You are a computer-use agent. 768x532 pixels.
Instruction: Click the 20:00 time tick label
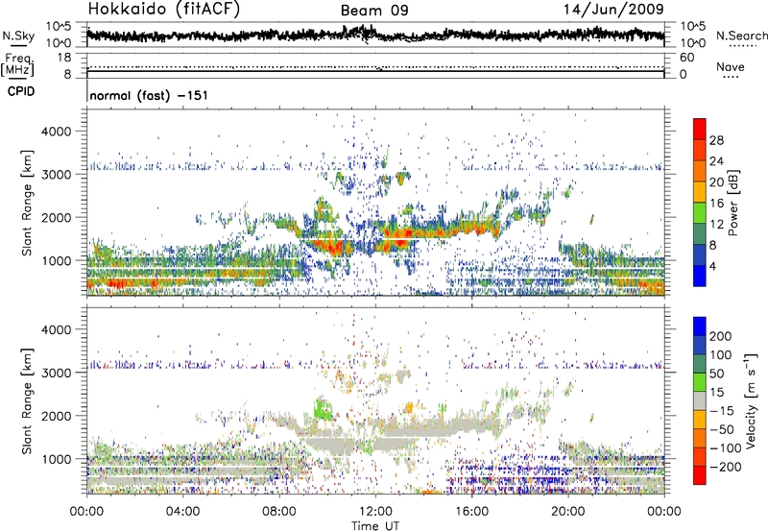[567, 512]
